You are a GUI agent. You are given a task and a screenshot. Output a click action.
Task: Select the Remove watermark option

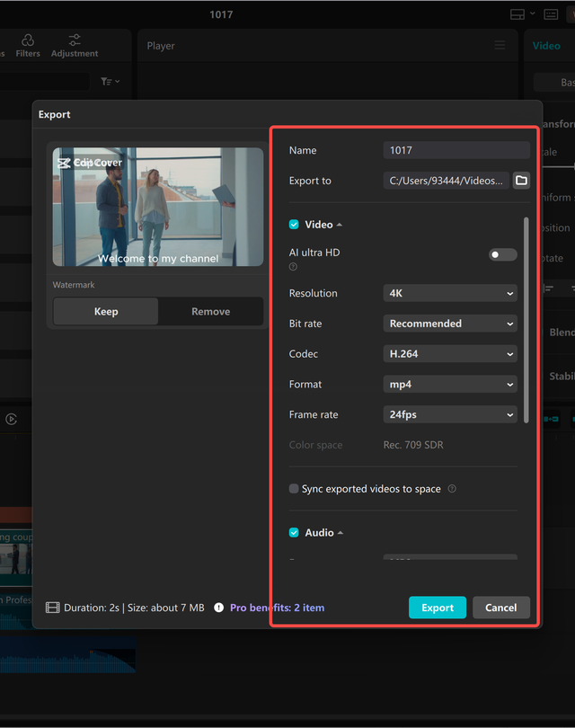[x=210, y=312]
